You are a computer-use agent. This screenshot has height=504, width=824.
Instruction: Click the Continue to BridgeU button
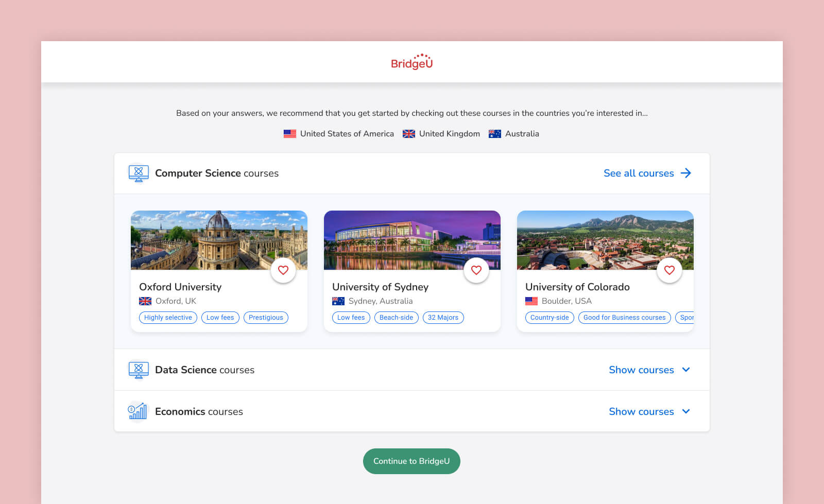click(x=411, y=461)
